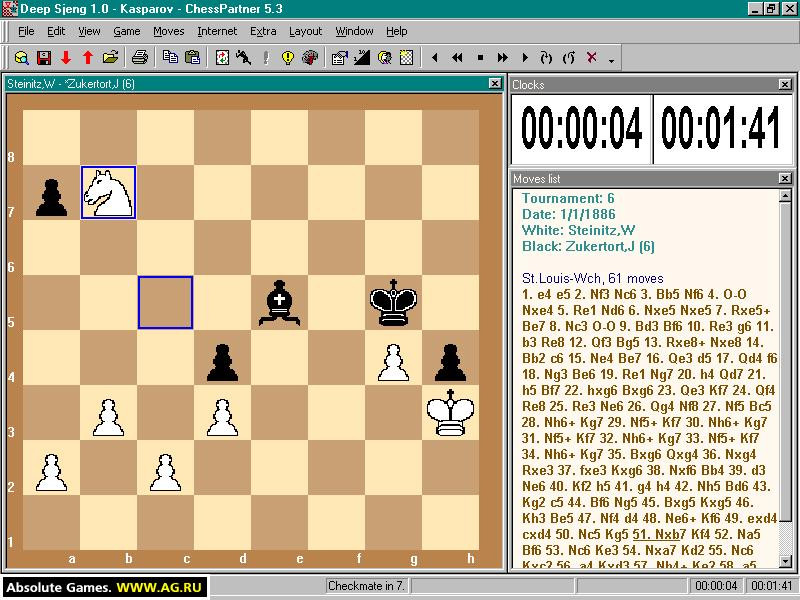Click the black triangle level icon

[x=362, y=58]
